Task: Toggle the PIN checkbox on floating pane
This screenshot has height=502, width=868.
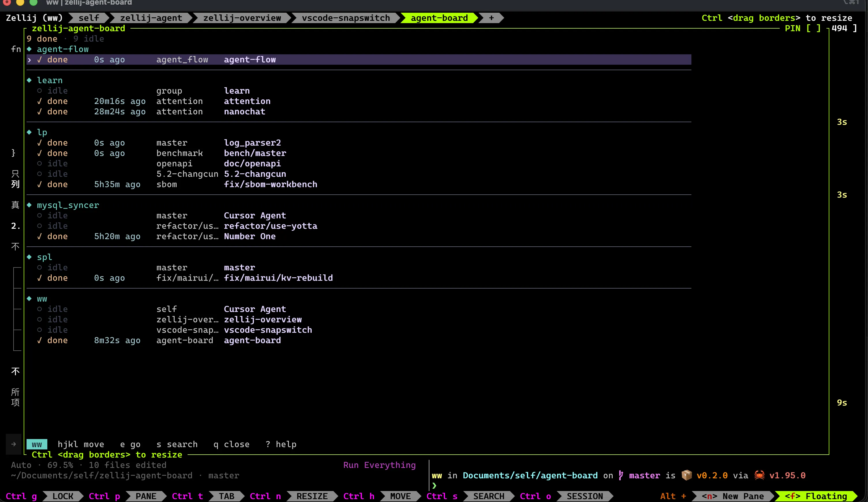Action: point(813,28)
